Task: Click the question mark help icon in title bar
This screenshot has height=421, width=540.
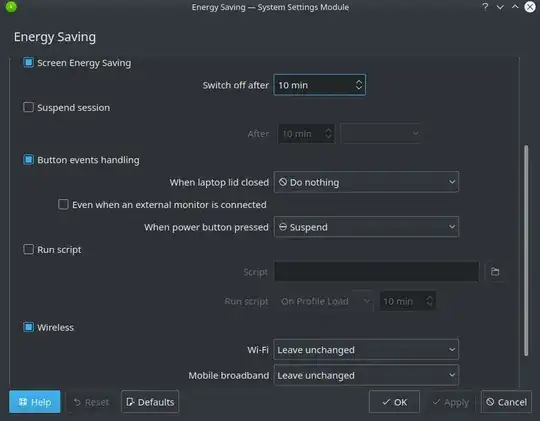Action: [x=485, y=7]
